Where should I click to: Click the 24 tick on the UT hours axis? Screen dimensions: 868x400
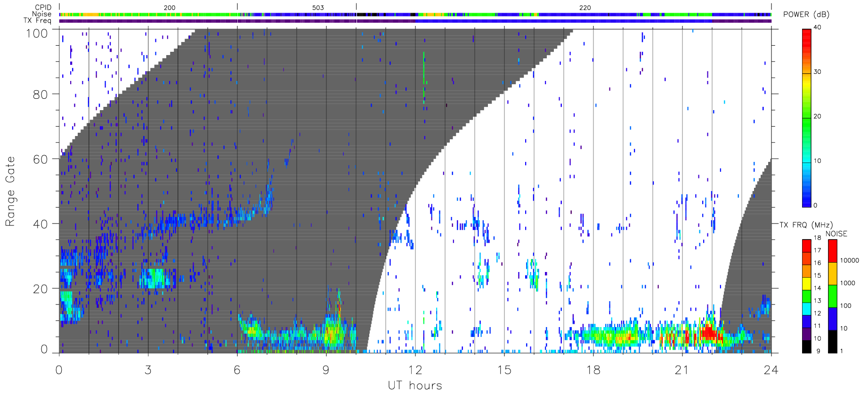click(771, 370)
